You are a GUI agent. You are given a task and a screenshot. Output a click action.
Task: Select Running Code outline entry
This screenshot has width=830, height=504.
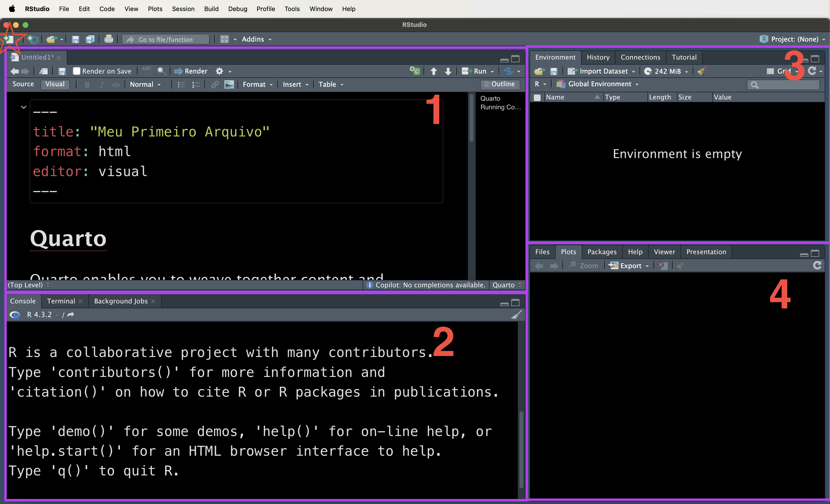pyautogui.click(x=500, y=107)
